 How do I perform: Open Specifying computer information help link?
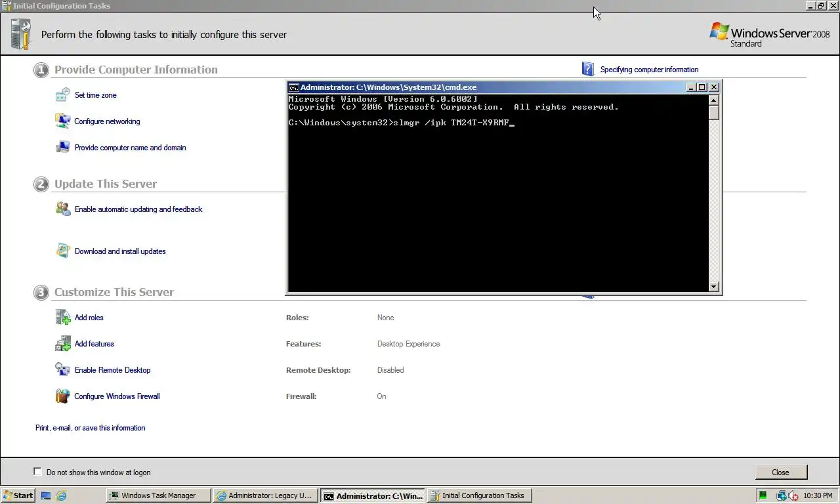[649, 70]
